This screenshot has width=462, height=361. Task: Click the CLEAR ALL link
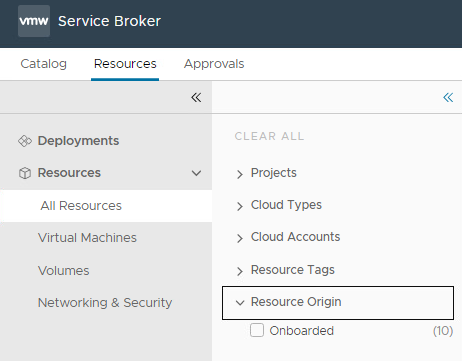pyautogui.click(x=269, y=136)
